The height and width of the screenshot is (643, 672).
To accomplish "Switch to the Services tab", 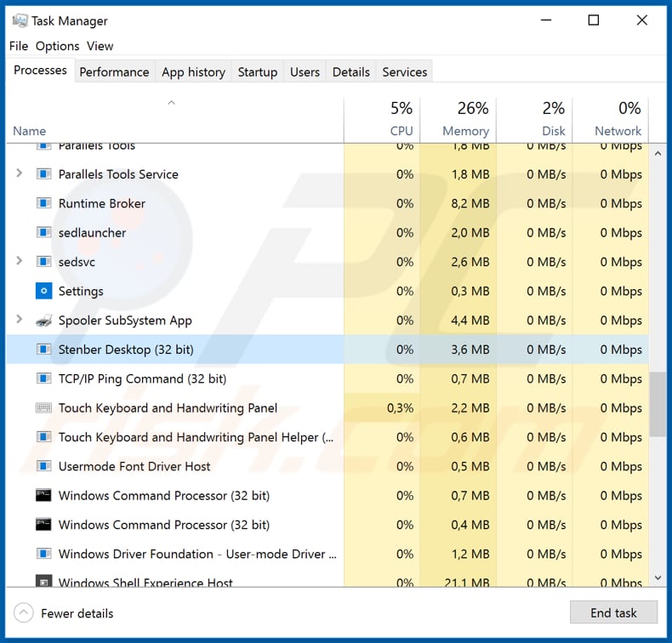I will click(405, 72).
